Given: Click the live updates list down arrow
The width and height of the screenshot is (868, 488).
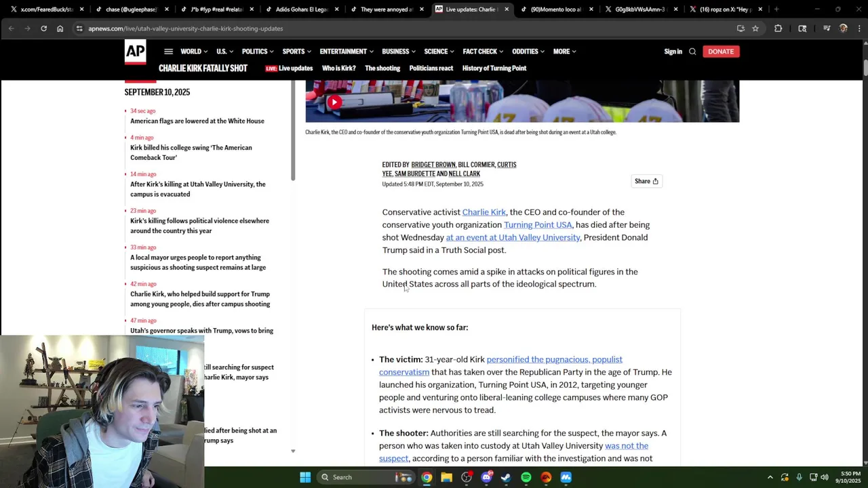Looking at the screenshot, I should [x=293, y=451].
